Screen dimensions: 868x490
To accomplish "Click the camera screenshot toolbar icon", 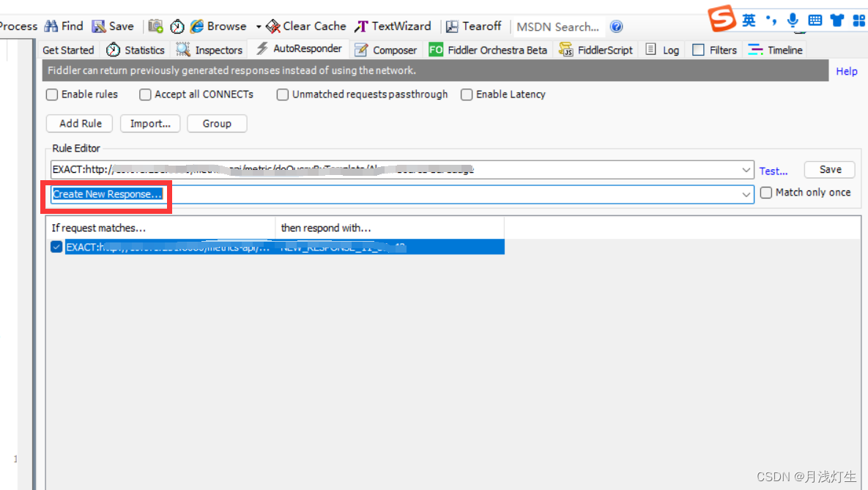I will [x=155, y=26].
